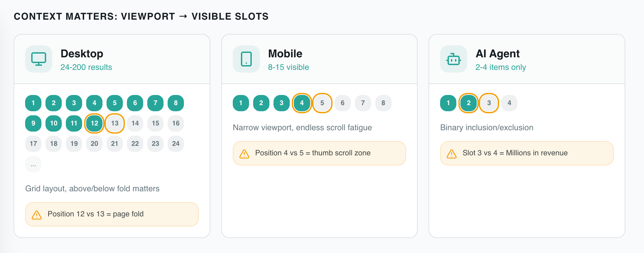Click warning triangle in revenue note
The width and height of the screenshot is (644, 253).
452,154
